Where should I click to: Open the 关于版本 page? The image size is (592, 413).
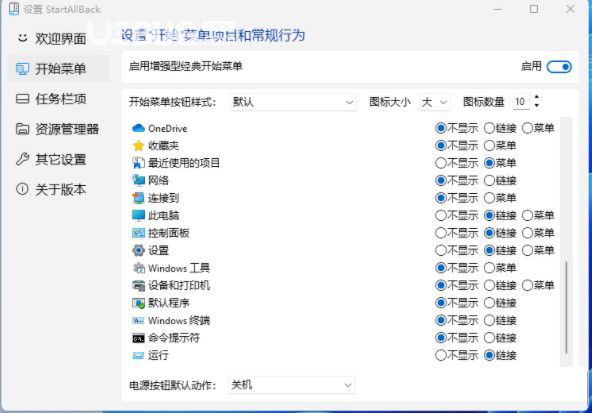pos(59,189)
